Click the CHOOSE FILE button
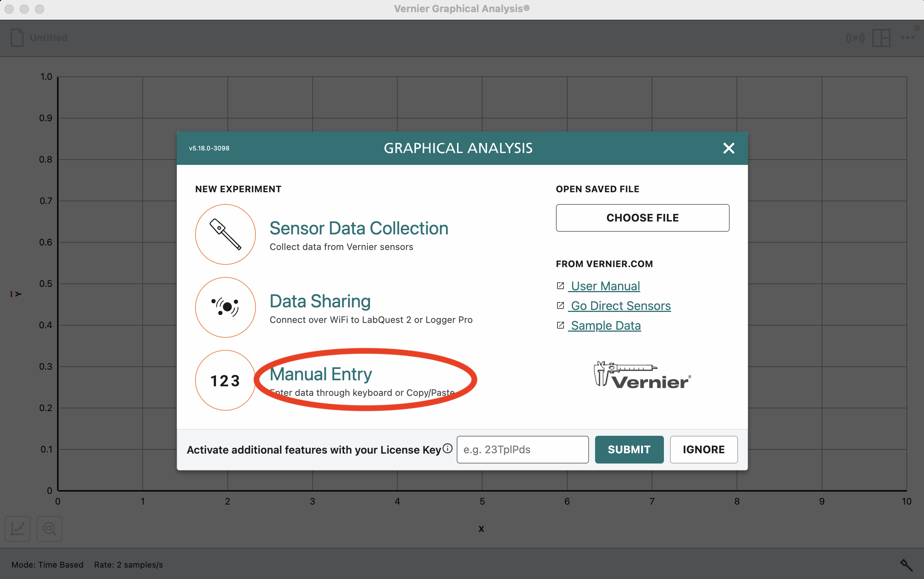 click(642, 218)
